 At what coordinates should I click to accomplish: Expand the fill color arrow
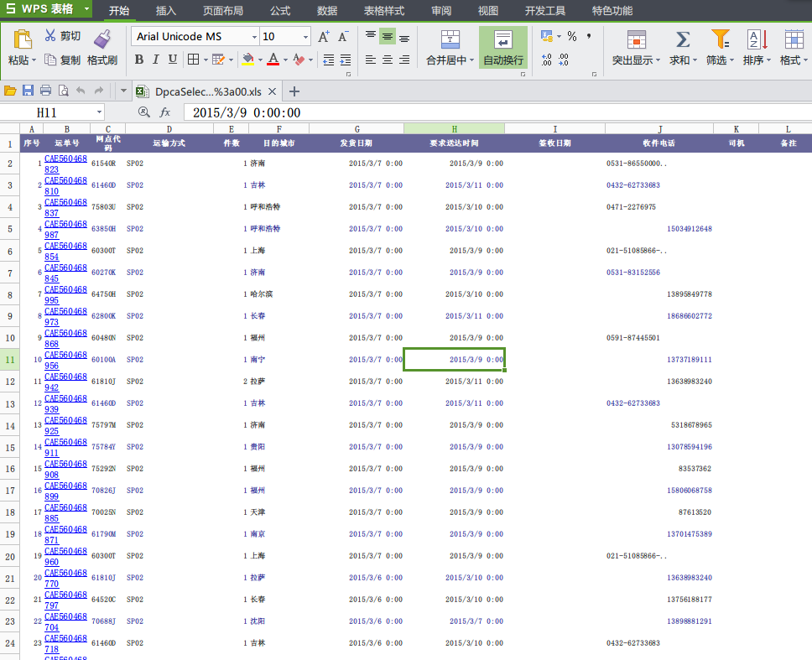coord(260,60)
